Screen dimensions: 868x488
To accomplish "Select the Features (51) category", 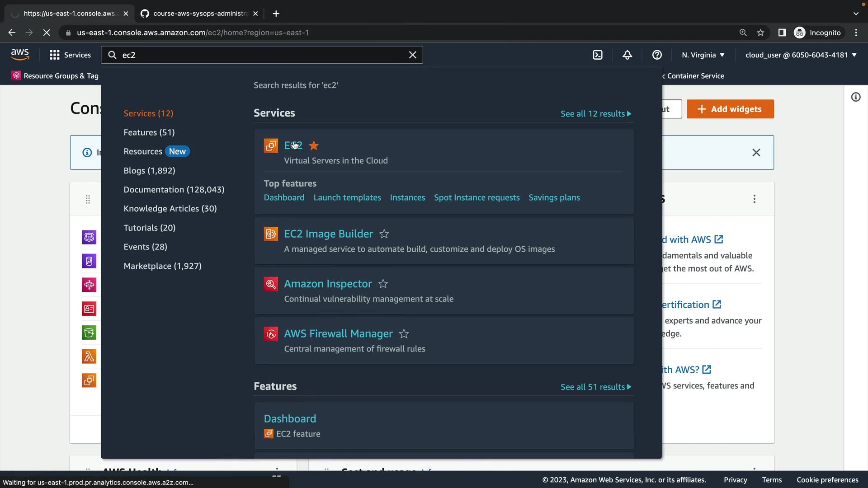I will (149, 132).
